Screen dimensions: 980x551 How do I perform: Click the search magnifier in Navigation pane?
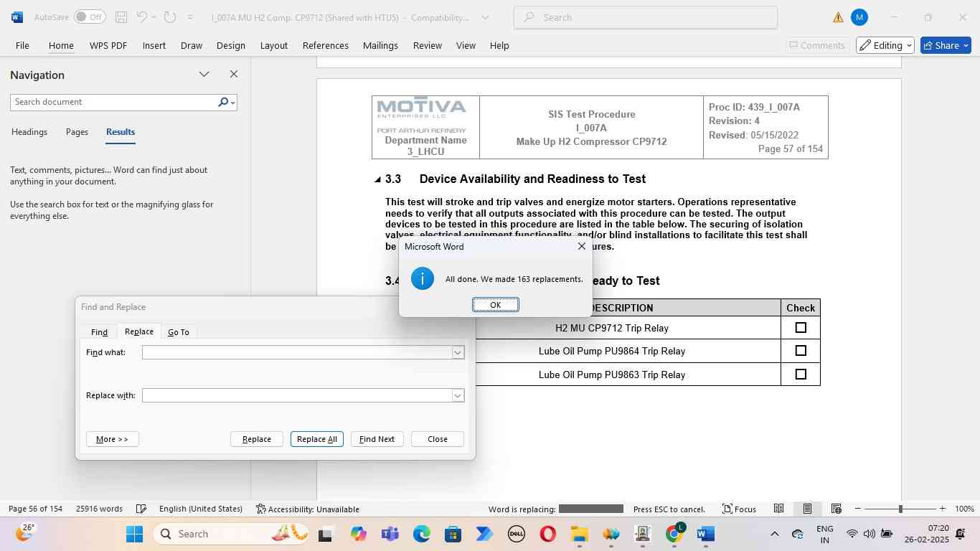click(223, 103)
